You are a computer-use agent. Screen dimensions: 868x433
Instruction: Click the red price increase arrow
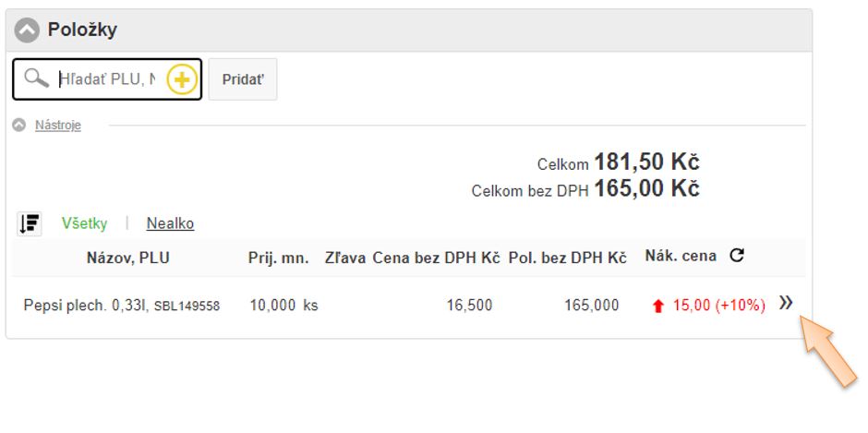[x=658, y=306]
